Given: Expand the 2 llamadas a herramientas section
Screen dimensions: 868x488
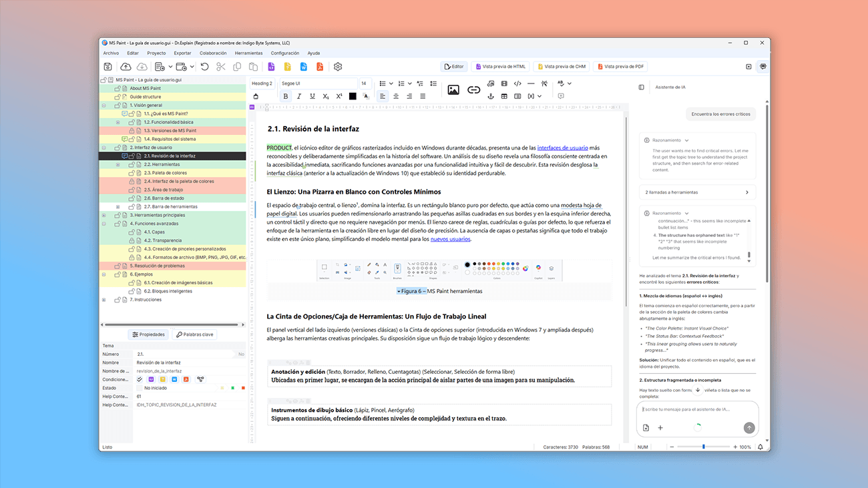Looking at the screenshot, I should click(x=697, y=192).
